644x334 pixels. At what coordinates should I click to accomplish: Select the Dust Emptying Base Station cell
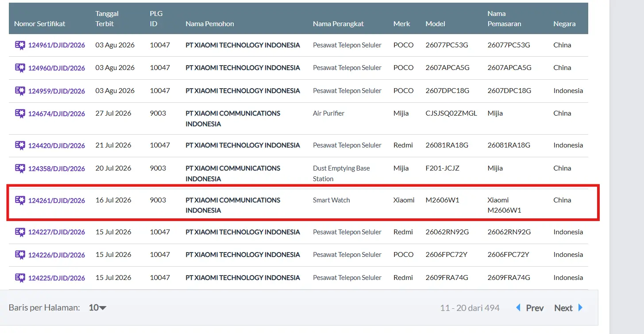pyautogui.click(x=341, y=174)
